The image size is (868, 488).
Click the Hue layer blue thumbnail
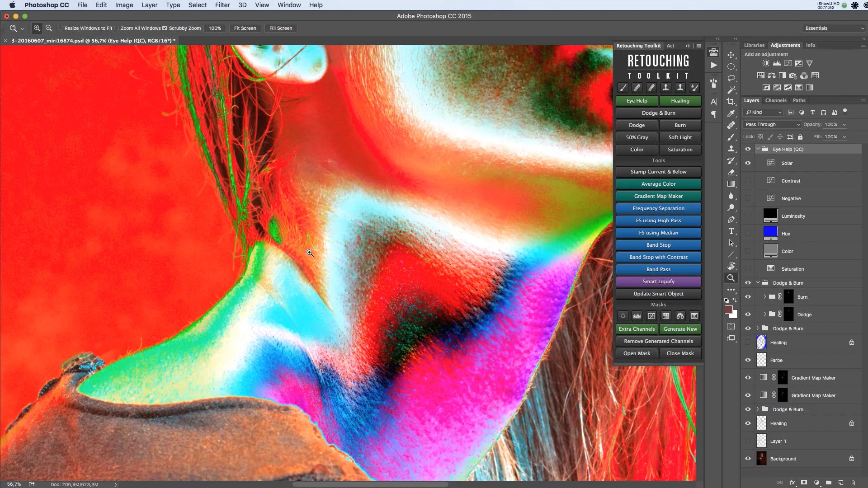[770, 232]
